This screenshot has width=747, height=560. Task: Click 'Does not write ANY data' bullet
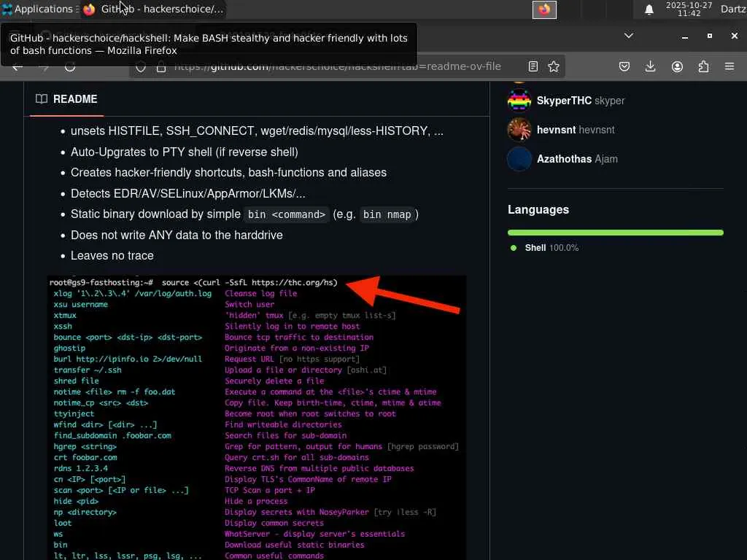point(177,236)
